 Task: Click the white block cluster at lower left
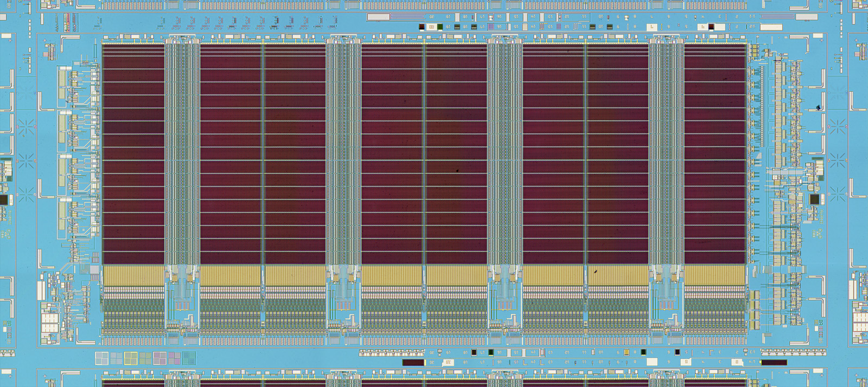50,321
